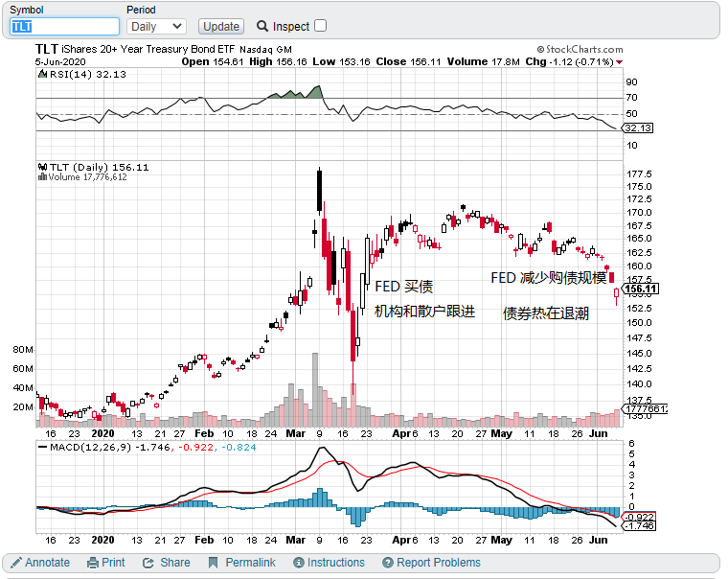Click the Print printer icon
Viewport: 728px width, 579px height.
pos(93,563)
